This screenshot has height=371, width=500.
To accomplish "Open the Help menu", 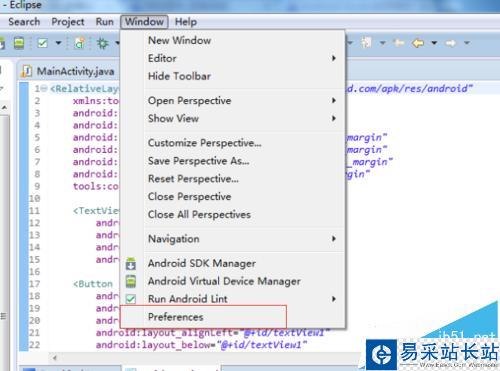I will click(x=186, y=22).
